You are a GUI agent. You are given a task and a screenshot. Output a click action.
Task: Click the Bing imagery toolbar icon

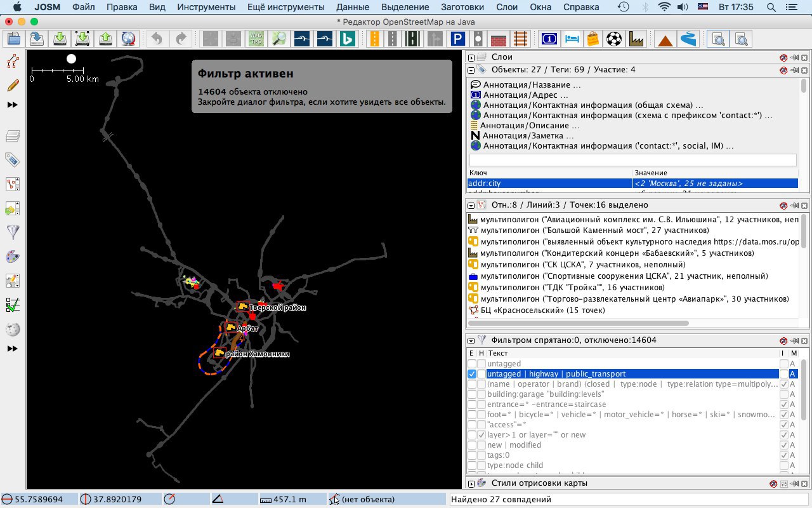click(347, 39)
